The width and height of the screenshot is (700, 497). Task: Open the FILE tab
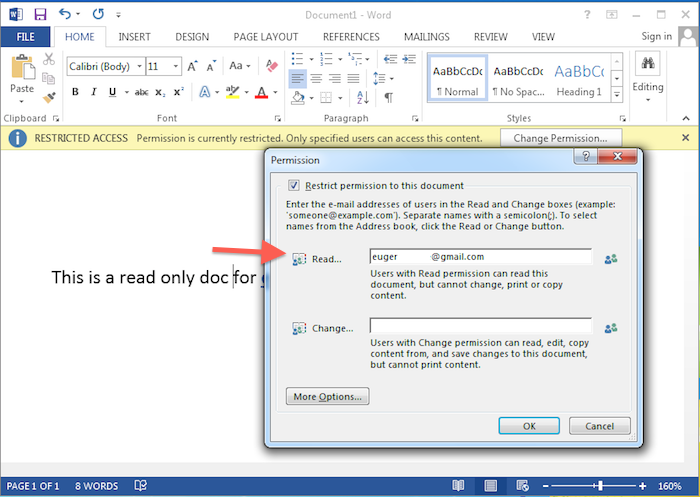25,37
